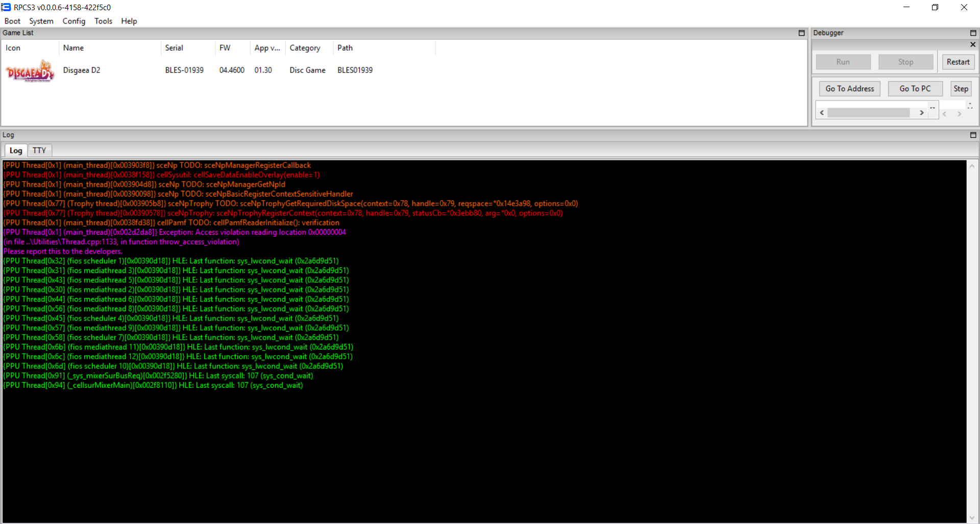Screen dimensions: 980x524
Task: Float the Game List panel
Action: (x=801, y=33)
